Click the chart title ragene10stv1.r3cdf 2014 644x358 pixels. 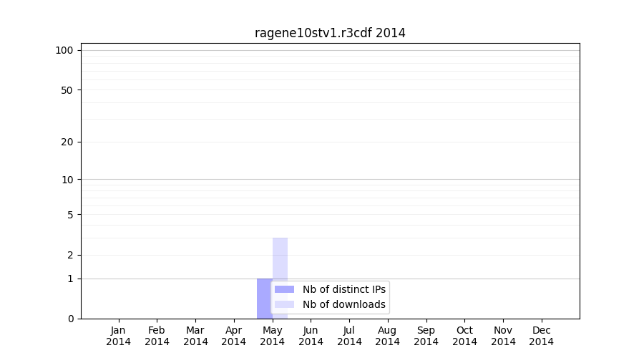point(330,33)
